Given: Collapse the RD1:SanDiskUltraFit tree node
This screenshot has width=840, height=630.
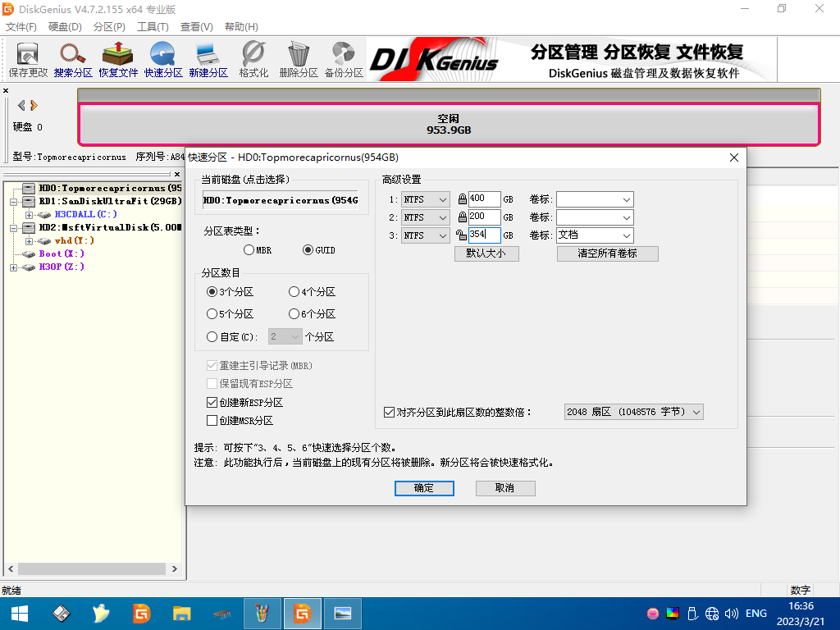Looking at the screenshot, I should (14, 202).
